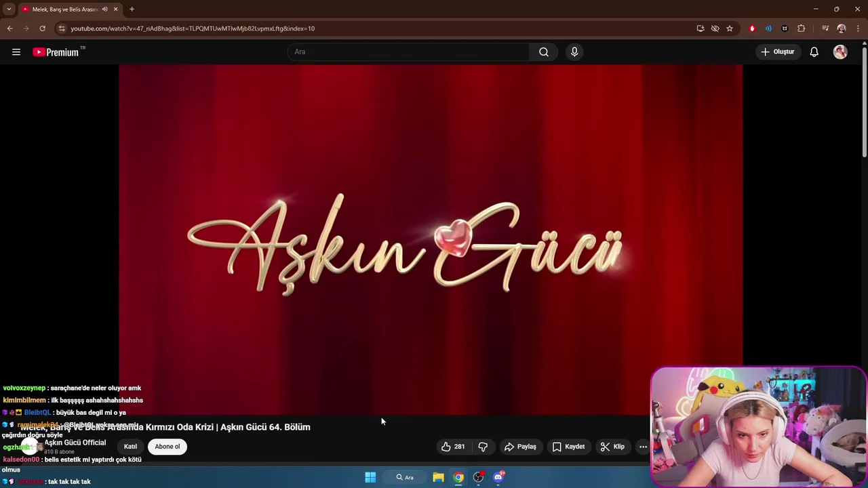Open YouTube notifications bell

[x=814, y=52]
